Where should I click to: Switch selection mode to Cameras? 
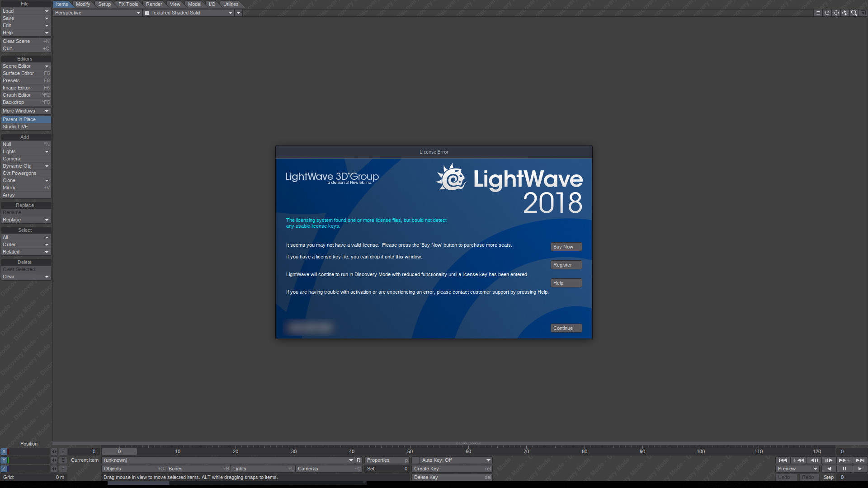[329, 469]
